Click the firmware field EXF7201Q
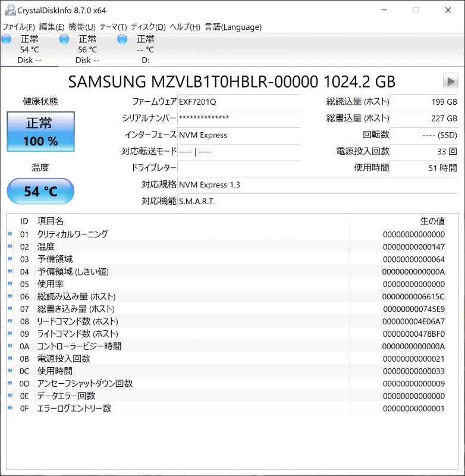The image size is (465, 476). [239, 102]
